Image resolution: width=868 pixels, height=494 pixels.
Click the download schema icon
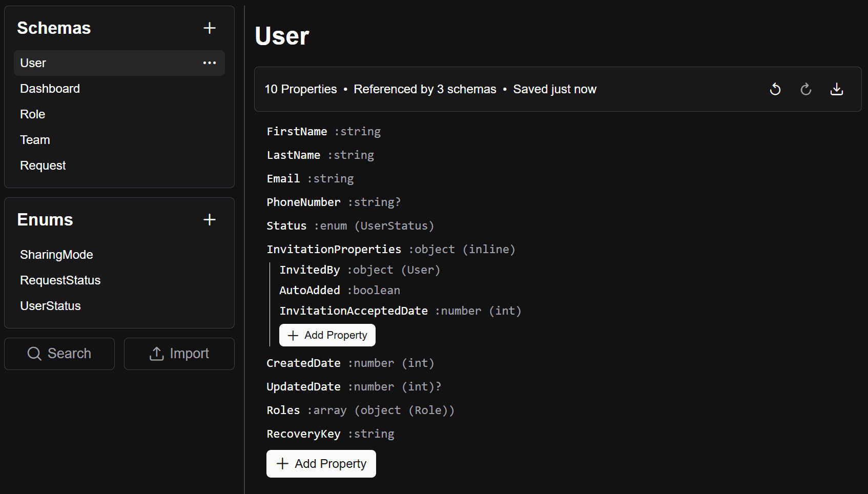click(x=837, y=89)
